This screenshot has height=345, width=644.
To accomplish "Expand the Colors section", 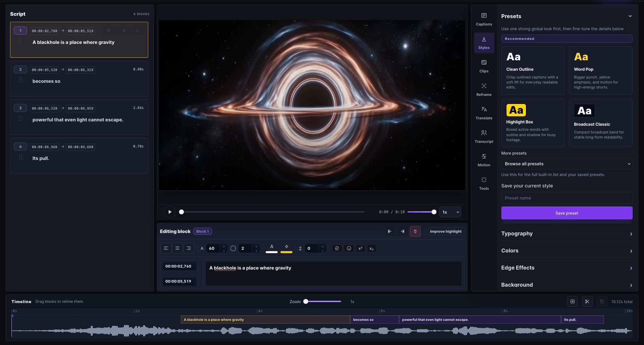I will coord(567,251).
